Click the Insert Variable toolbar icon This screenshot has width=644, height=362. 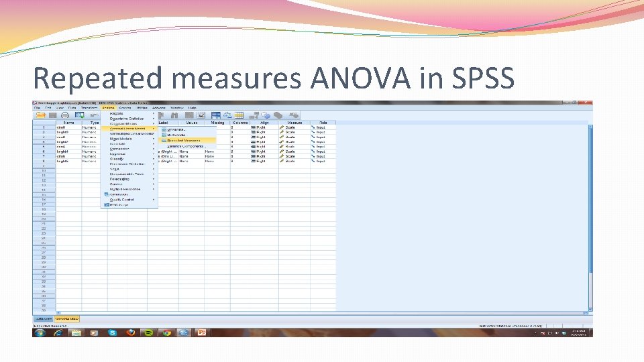tap(201, 115)
